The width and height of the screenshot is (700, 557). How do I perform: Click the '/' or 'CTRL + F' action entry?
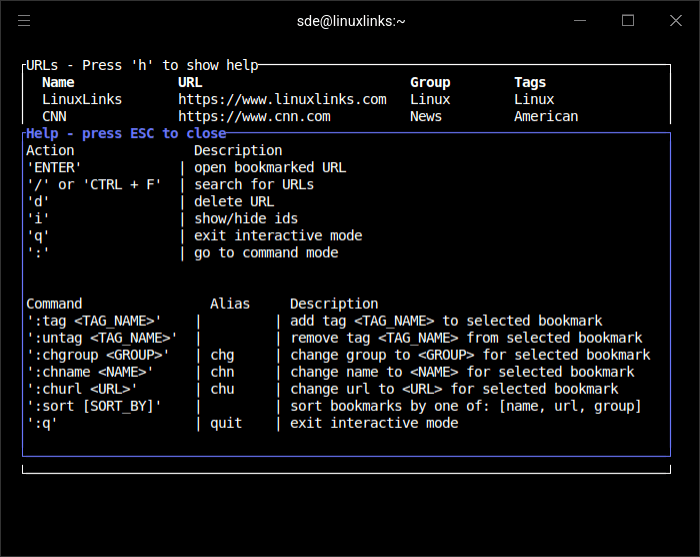94,184
